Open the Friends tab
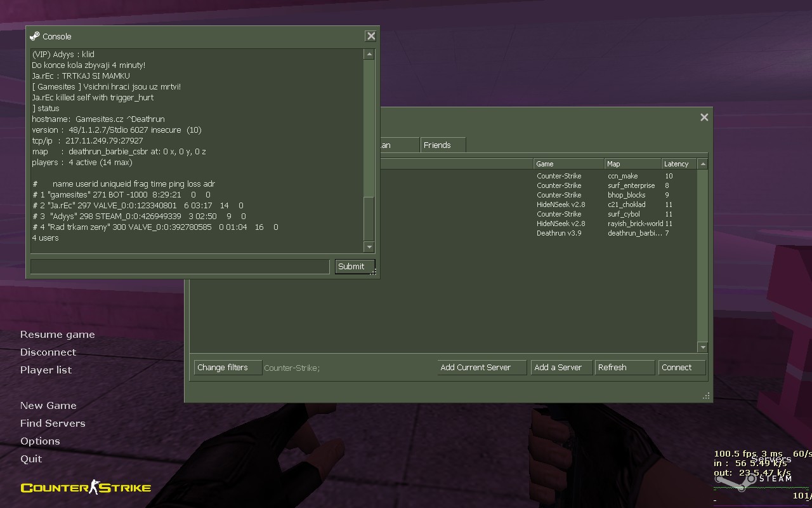The image size is (812, 508). pyautogui.click(x=443, y=145)
